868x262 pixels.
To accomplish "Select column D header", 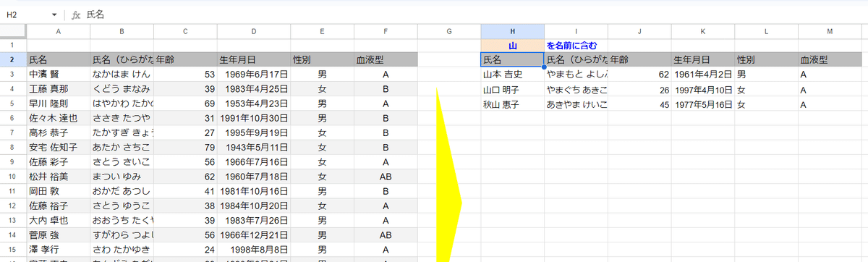I will (x=254, y=31).
